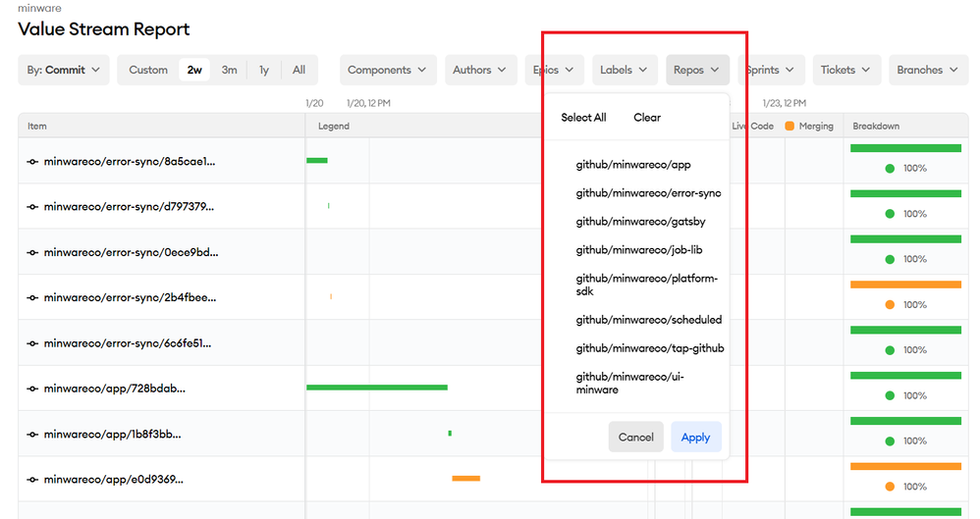Open minwareco/error-sync/6c6fe51 item

(x=128, y=343)
